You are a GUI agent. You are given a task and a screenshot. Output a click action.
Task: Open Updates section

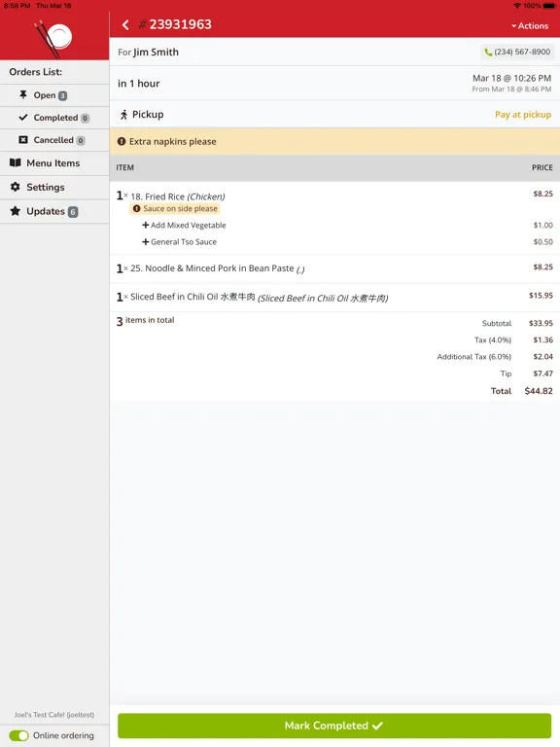click(x=54, y=211)
